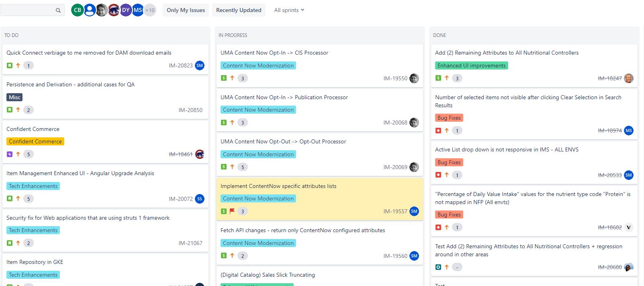
Task: Click the Misc epic label
Action: coord(14,97)
